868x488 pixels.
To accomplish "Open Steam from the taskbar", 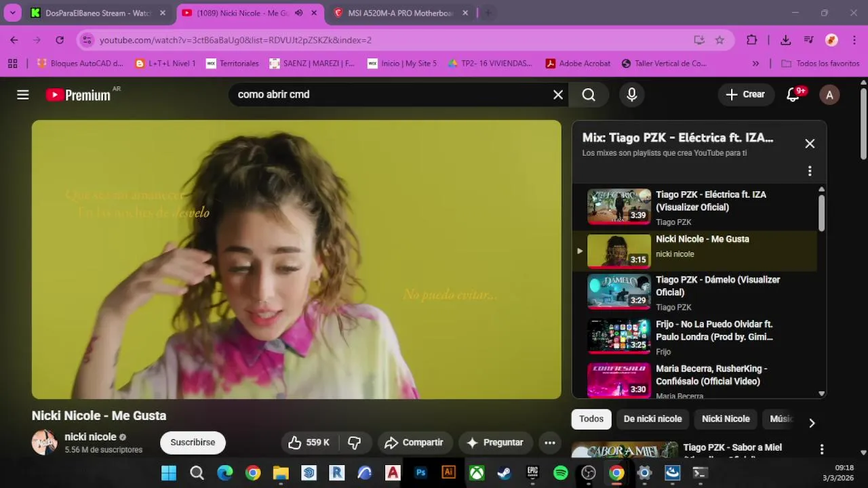I will pyautogui.click(x=505, y=473).
